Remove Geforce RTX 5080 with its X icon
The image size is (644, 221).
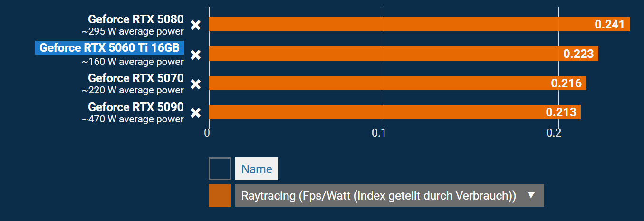click(195, 25)
